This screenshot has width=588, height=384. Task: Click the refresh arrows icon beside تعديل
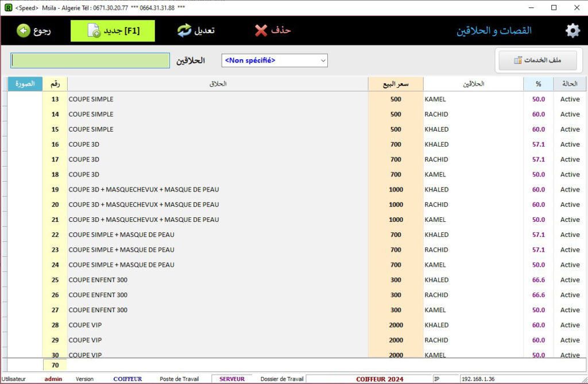[184, 30]
